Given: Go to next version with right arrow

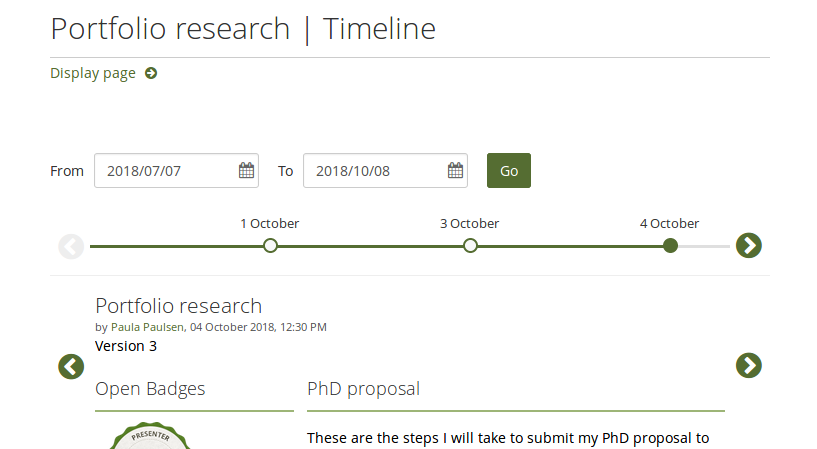Looking at the screenshot, I should point(748,366).
